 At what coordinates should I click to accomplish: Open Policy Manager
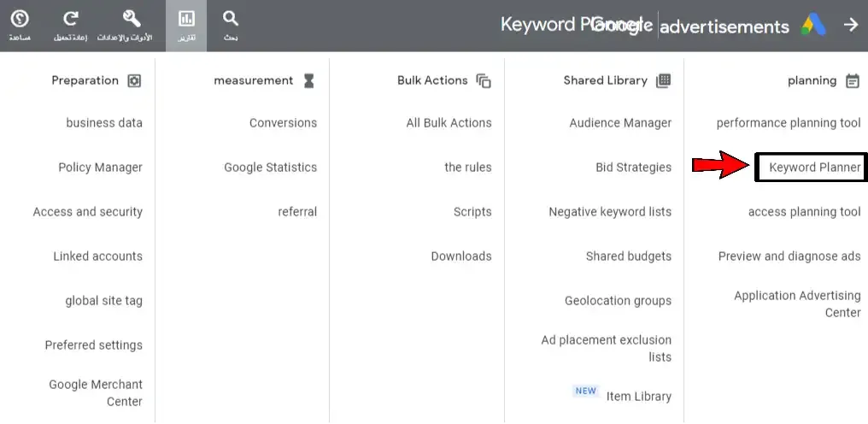[x=100, y=168]
